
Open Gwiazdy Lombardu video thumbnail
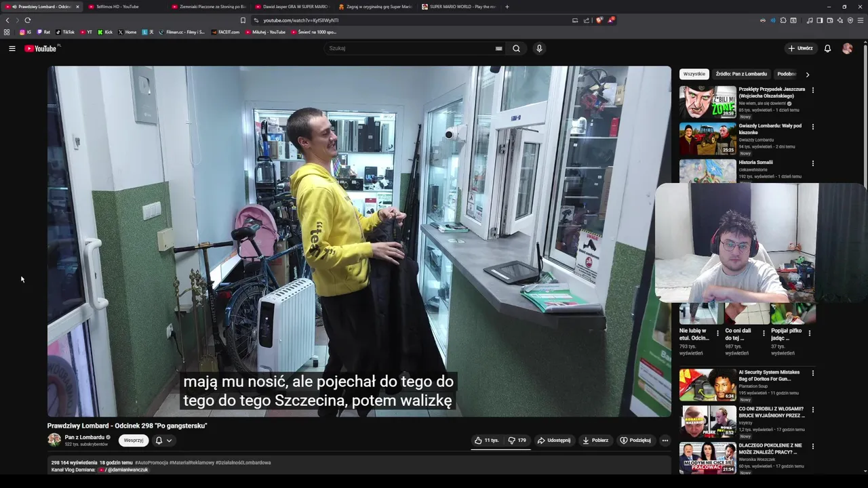[x=707, y=138]
